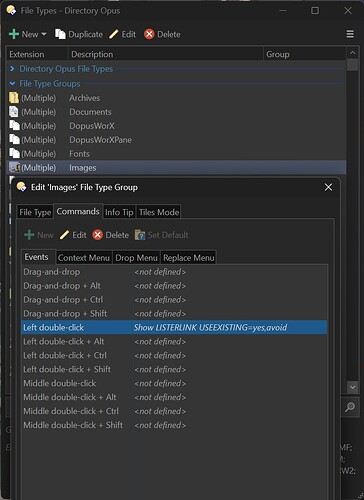Click the pencil Edit button in File Types toolbar
The height and width of the screenshot is (500, 364).
(x=123, y=34)
